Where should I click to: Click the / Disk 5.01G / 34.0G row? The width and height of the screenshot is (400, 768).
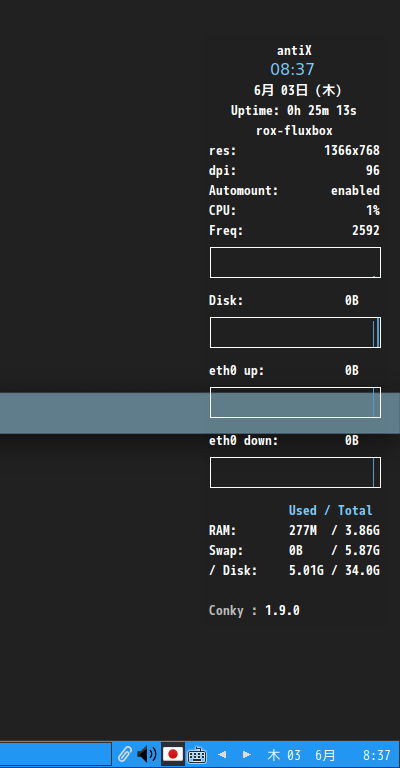pyautogui.click(x=294, y=571)
